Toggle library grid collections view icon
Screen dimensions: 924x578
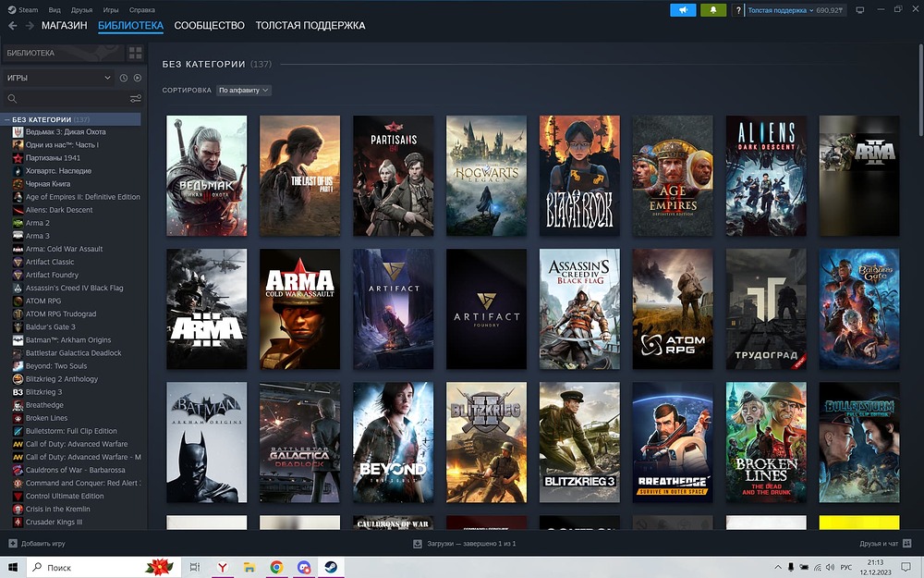(136, 53)
